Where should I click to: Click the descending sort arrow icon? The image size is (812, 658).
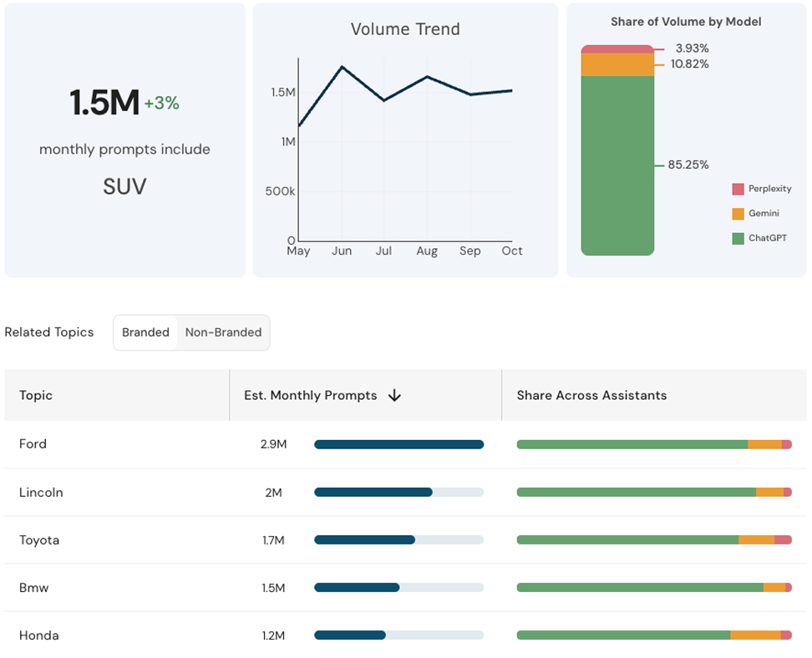click(x=393, y=395)
